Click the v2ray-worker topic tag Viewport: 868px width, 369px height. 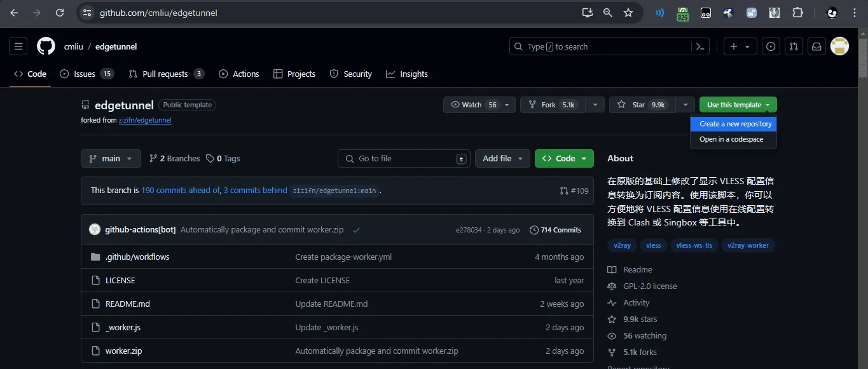pyautogui.click(x=748, y=245)
